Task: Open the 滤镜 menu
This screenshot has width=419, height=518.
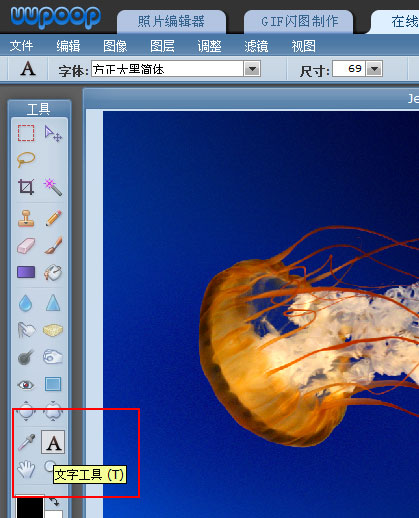Action: [x=256, y=46]
